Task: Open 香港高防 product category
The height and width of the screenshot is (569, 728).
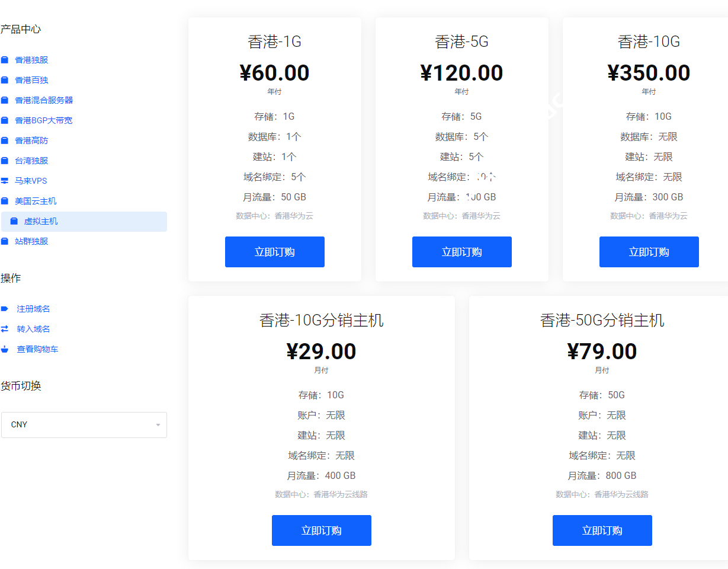Action: tap(31, 140)
